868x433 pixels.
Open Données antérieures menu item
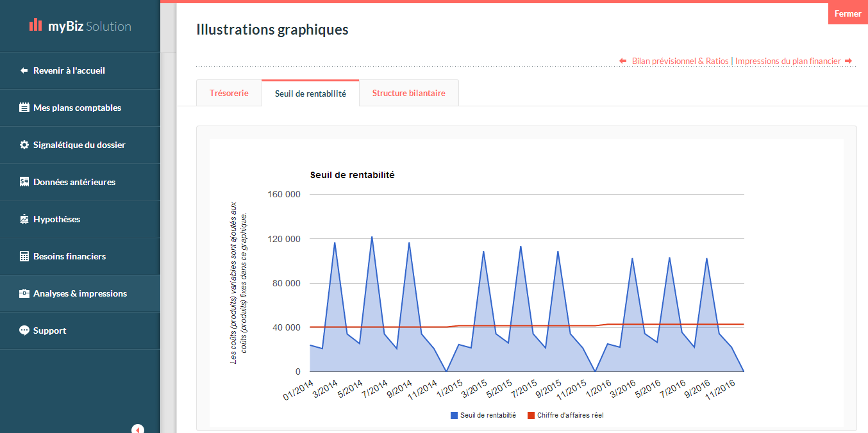tap(80, 182)
